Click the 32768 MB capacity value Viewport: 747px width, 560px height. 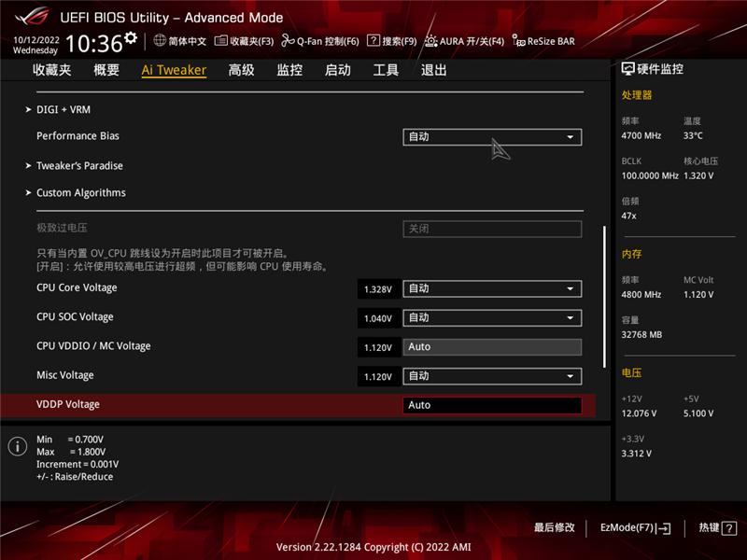[x=641, y=335]
